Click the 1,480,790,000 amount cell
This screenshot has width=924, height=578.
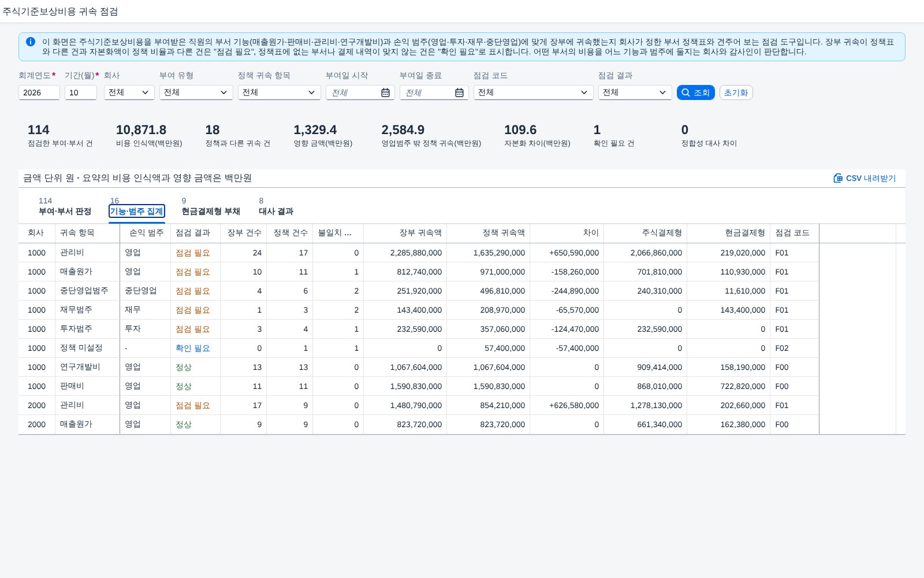point(405,405)
